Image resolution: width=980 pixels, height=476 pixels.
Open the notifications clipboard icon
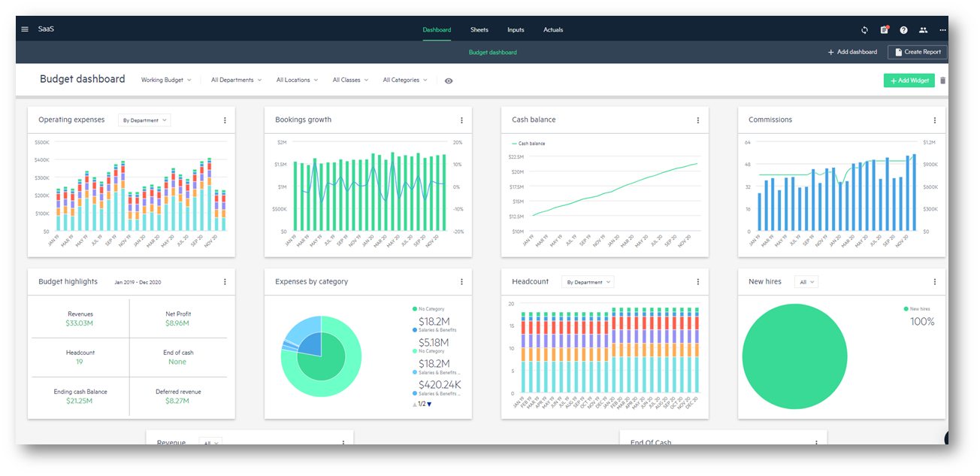(885, 30)
